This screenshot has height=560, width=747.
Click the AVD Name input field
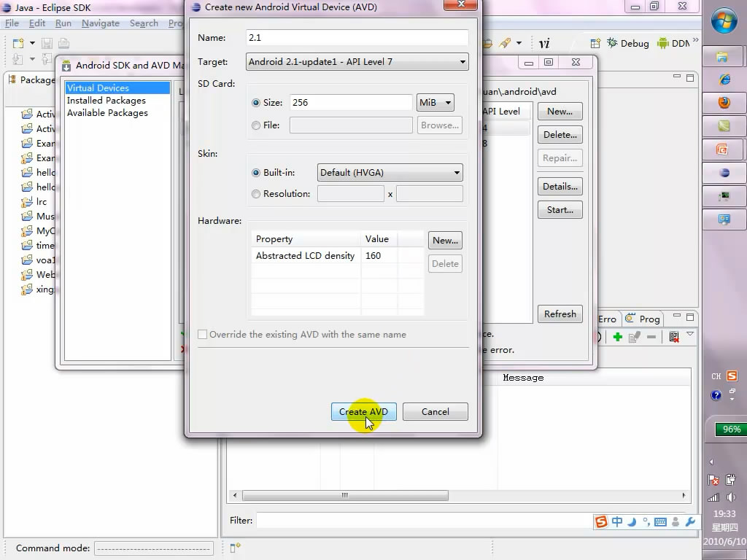pos(357,38)
